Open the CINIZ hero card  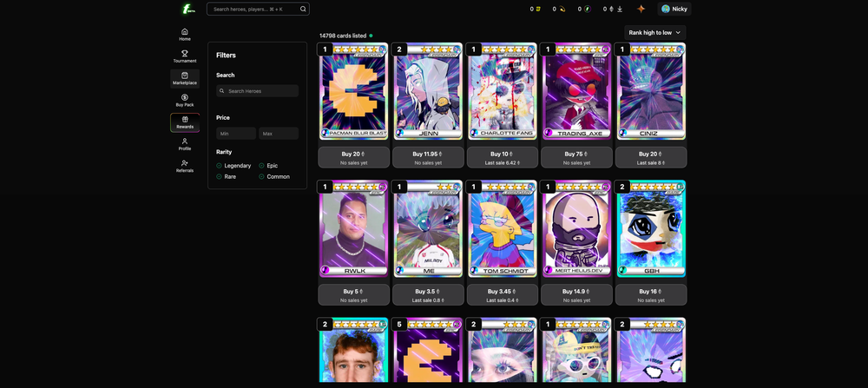(651, 91)
